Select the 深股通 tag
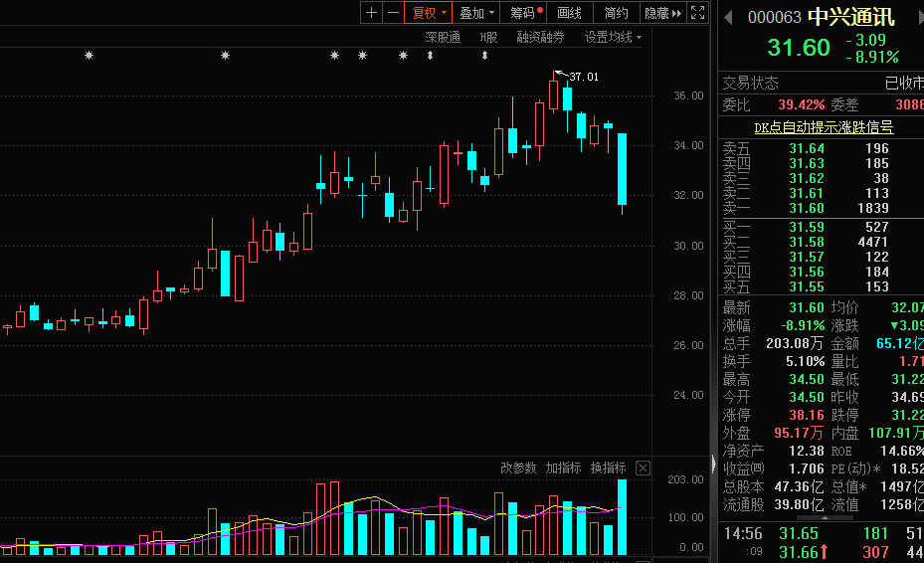 pyautogui.click(x=443, y=37)
